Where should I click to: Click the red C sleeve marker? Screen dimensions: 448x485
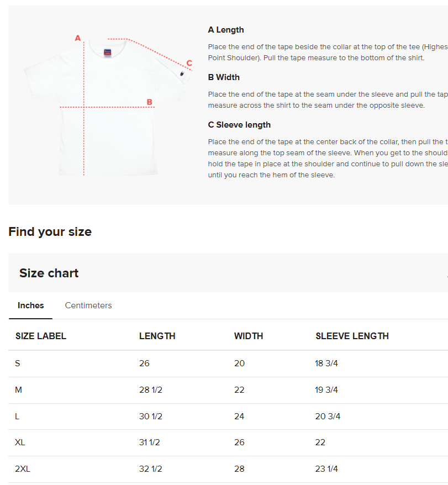(x=189, y=63)
